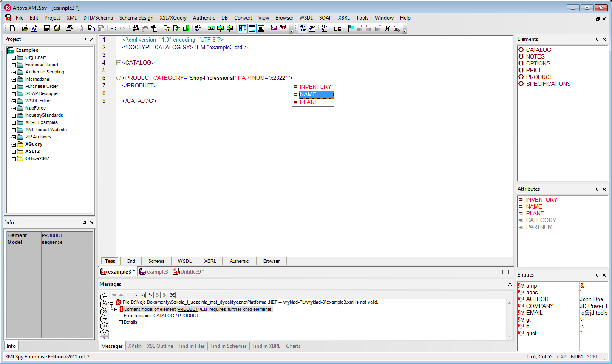Image resolution: width=612 pixels, height=364 pixels.
Task: Follow the PRODUCT error location link
Action: point(188,316)
